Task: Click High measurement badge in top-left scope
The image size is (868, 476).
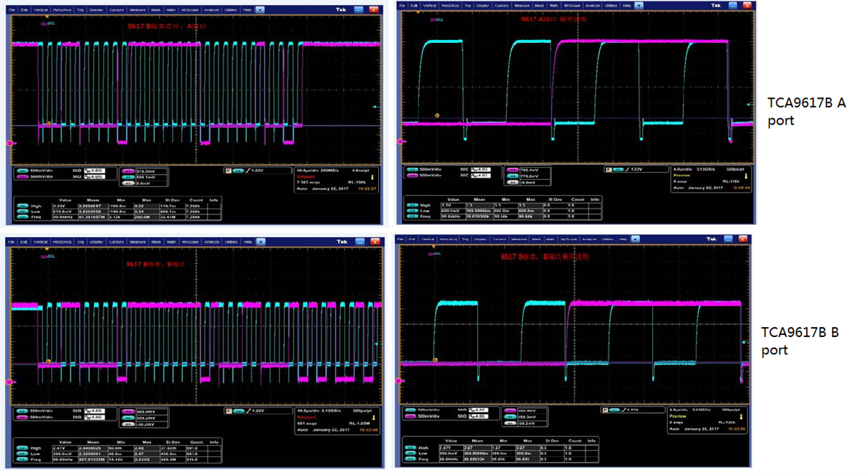Action: tap(22, 205)
